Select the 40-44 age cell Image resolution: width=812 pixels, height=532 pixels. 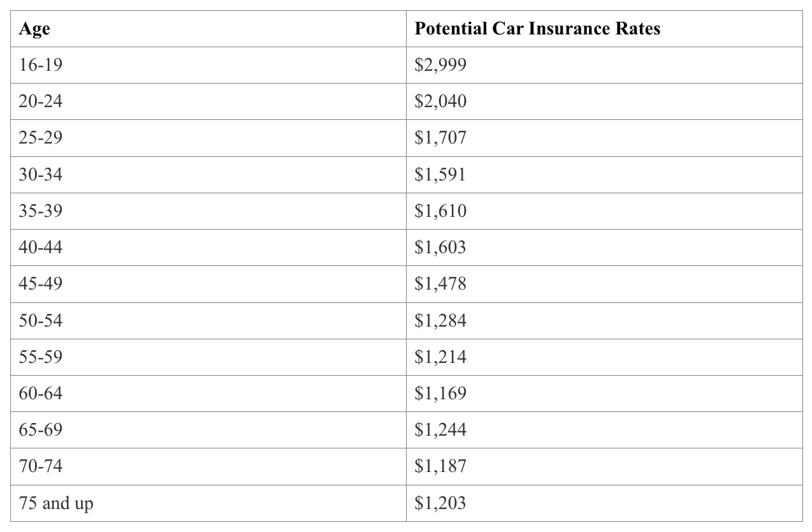(41, 247)
